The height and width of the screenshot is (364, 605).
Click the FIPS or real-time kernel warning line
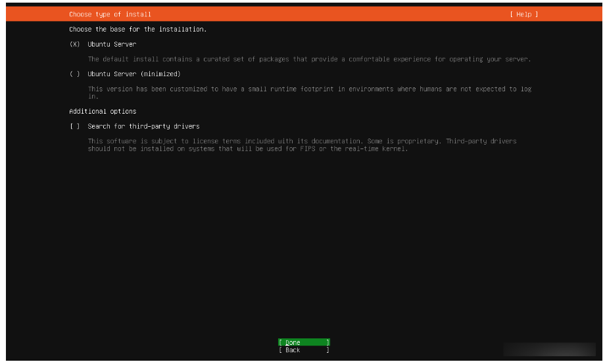click(248, 148)
